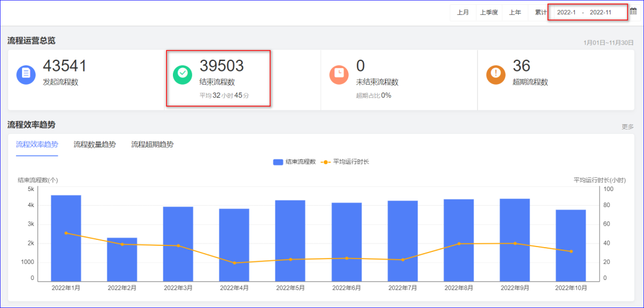Click the 平均运行时长(小时) axis title
This screenshot has height=308, width=644.
pos(600,180)
